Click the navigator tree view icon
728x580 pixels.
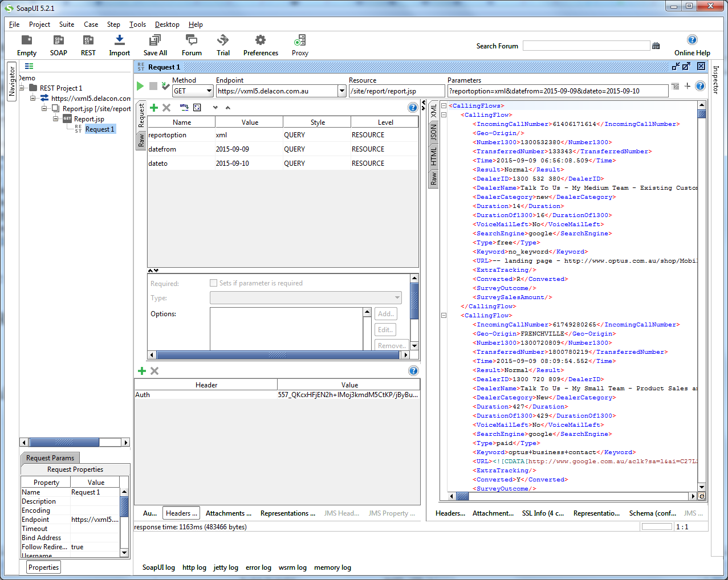[29, 67]
